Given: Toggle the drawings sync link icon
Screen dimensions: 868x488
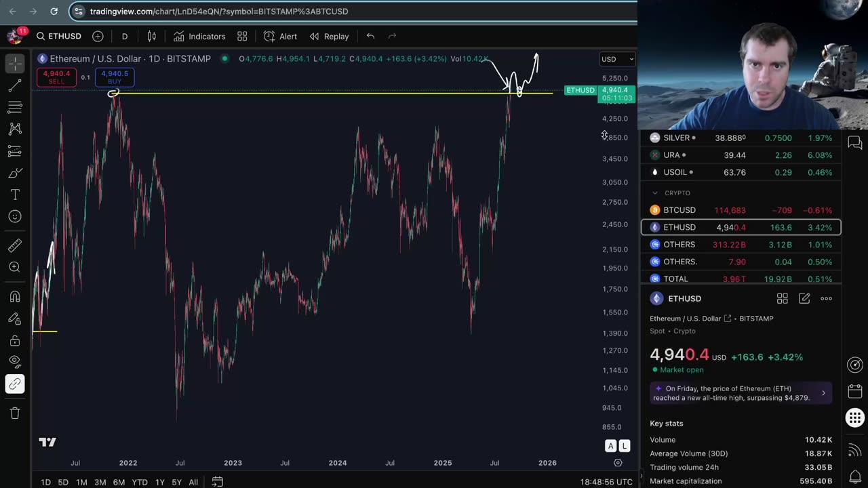Looking at the screenshot, I should point(15,384).
